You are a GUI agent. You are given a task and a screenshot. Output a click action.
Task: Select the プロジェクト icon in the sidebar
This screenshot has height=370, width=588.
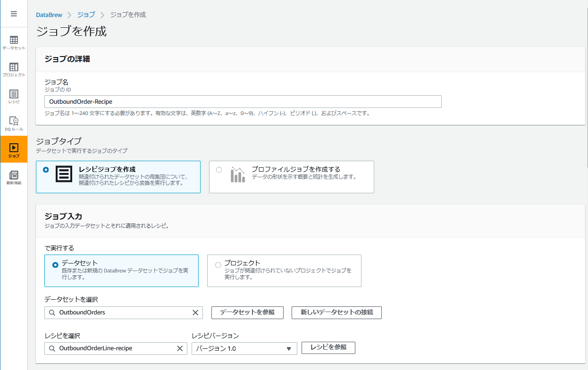click(x=14, y=68)
